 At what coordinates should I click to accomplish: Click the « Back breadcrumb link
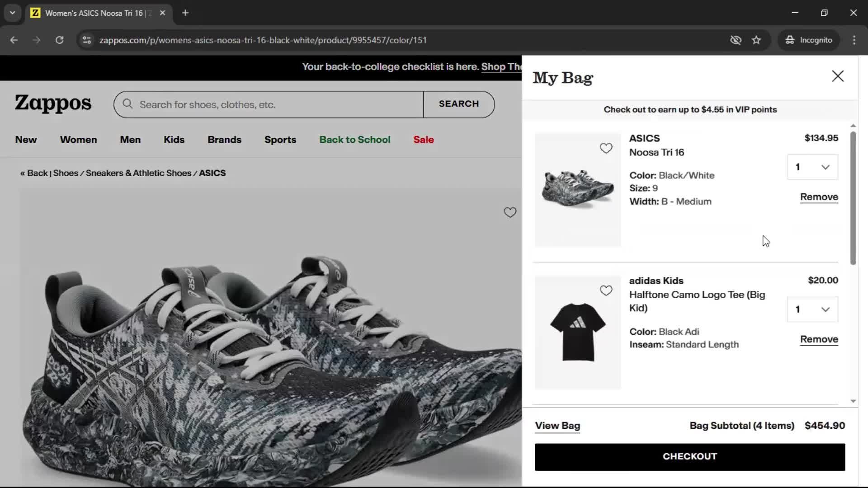34,173
